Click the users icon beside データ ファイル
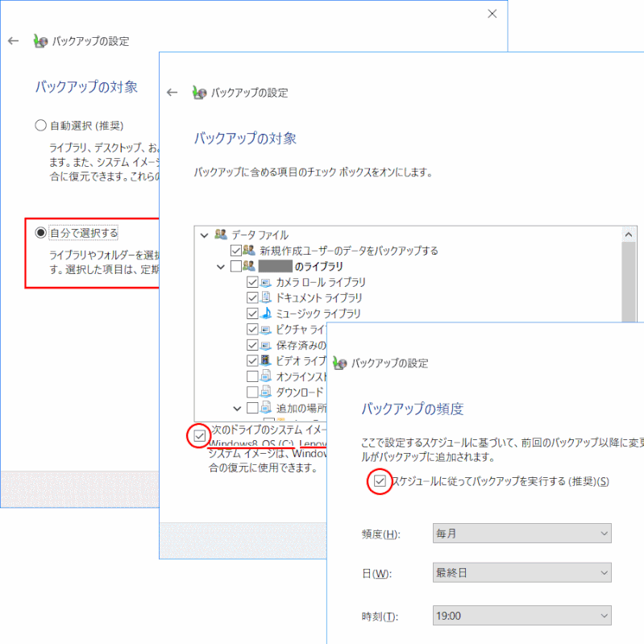644x644 pixels. click(221, 235)
